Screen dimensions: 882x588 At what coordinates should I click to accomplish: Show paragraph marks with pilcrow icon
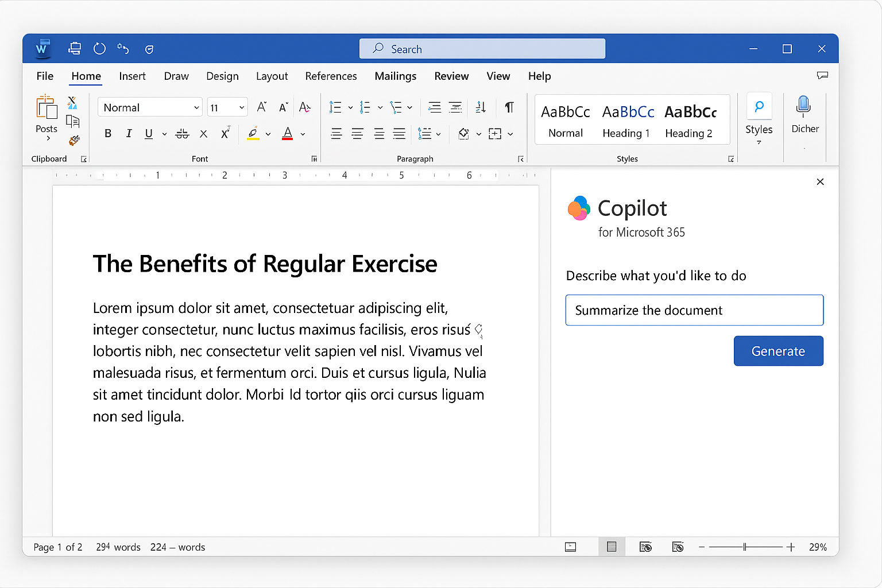point(509,107)
